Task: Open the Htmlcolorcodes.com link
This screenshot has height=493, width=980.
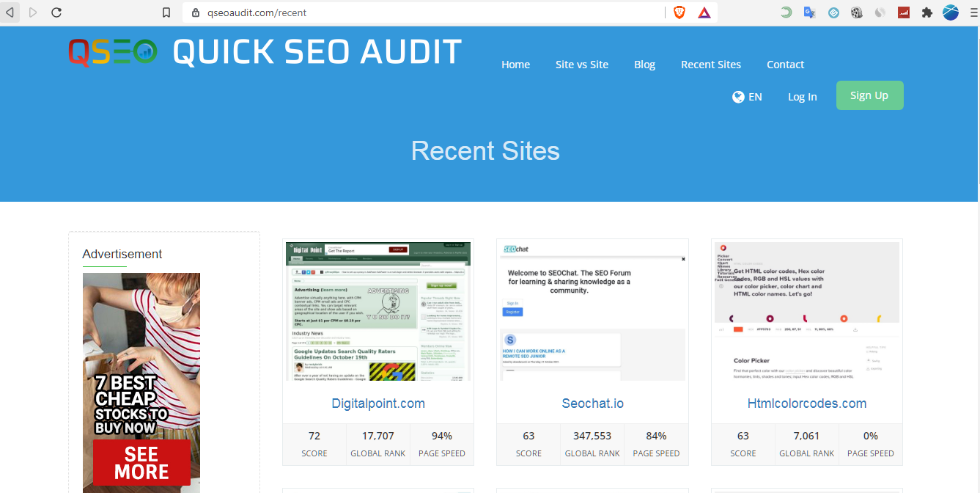Action: click(x=807, y=403)
